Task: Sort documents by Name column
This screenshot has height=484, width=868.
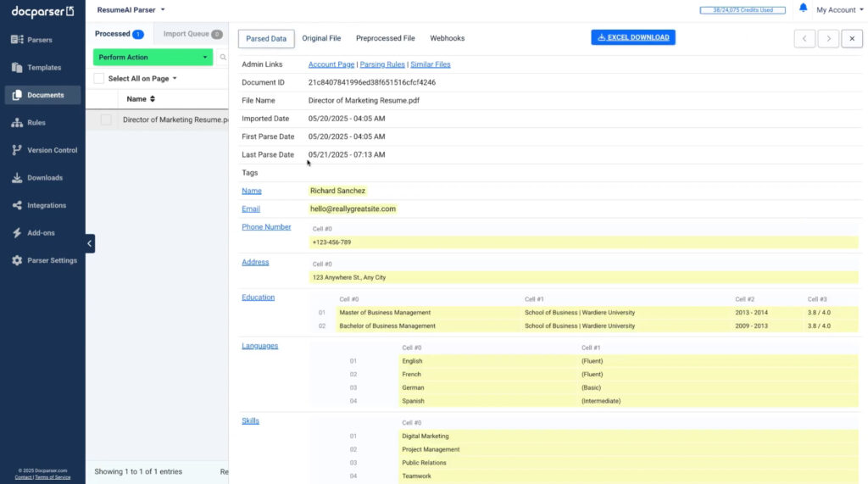Action: coord(141,99)
